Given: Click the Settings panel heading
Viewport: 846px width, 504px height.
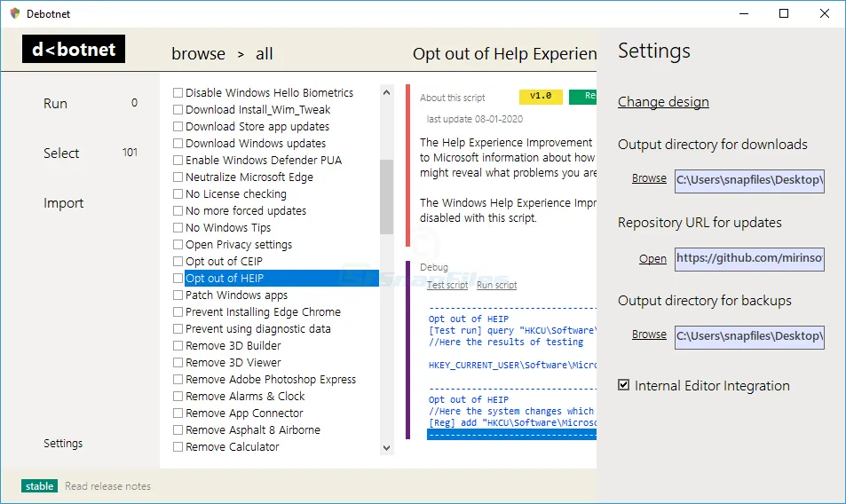Looking at the screenshot, I should point(654,51).
